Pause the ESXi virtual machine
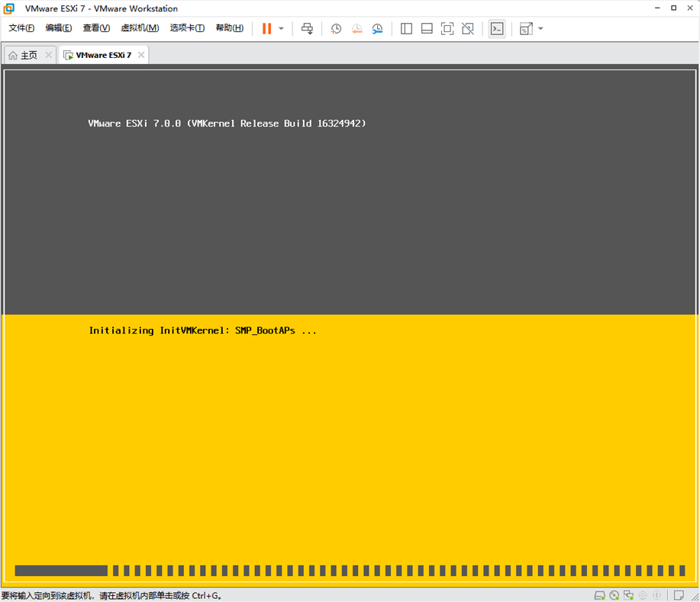This screenshot has width=700, height=602. click(266, 28)
